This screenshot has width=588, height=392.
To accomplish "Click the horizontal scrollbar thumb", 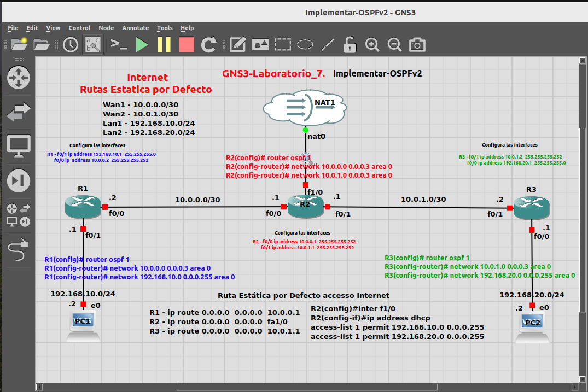I will (307, 387).
